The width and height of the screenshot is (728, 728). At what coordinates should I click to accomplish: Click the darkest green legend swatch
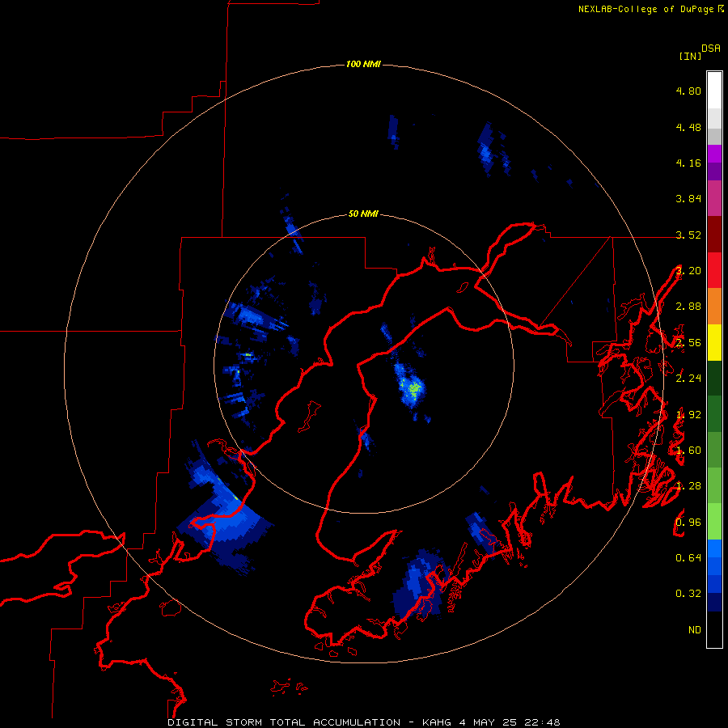[714, 378]
